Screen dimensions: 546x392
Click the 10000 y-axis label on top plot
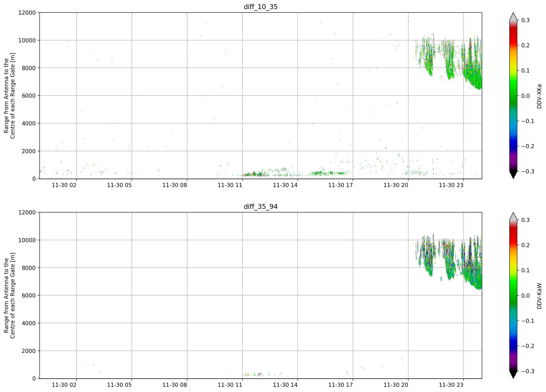27,40
